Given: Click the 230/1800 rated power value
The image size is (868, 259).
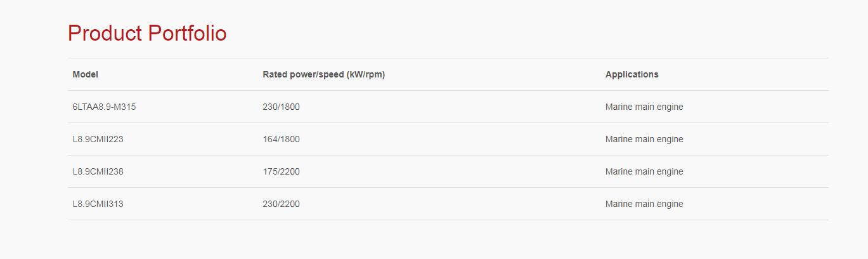Looking at the screenshot, I should tap(281, 107).
